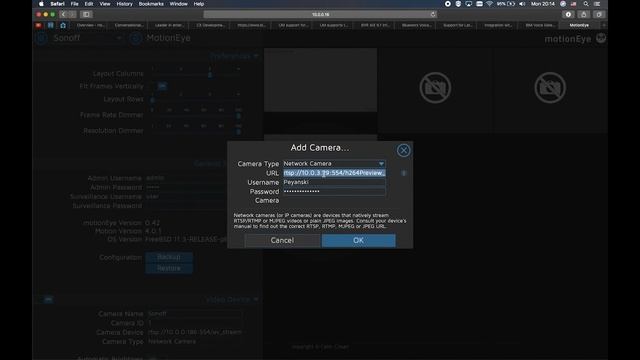The image size is (640, 360).
Task: Show Safari tab overview button
Action: (599, 14)
